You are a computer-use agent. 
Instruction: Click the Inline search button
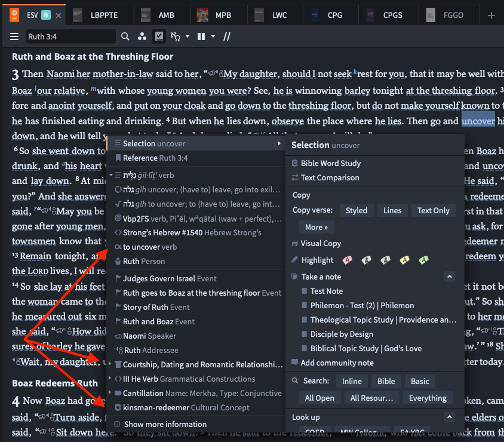pos(352,381)
